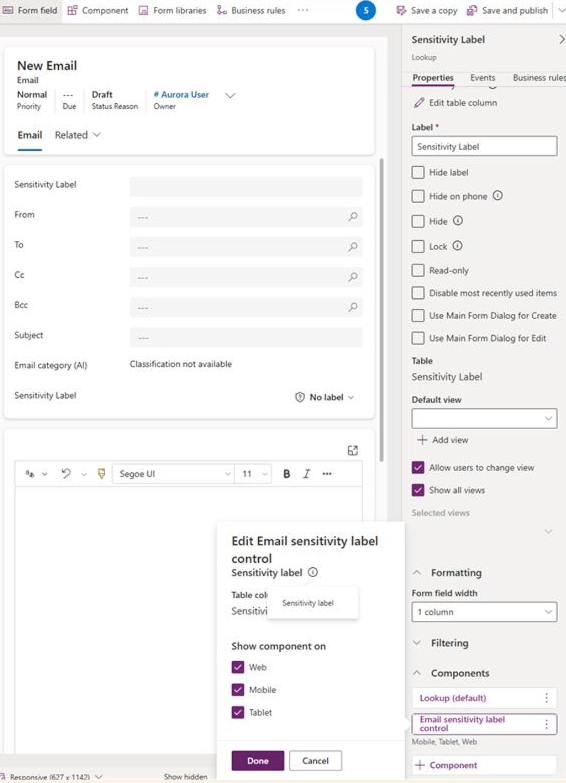
Task: Click the Form field toolbar button
Action: 30,10
